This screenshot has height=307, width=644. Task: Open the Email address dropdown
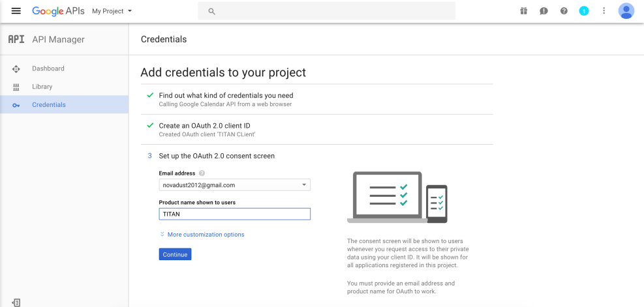click(234, 185)
